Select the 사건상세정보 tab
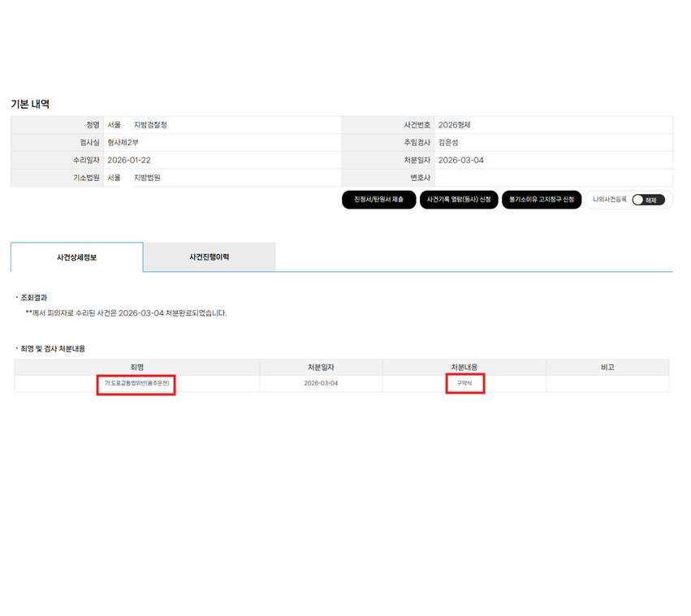691x616 pixels. 76,257
